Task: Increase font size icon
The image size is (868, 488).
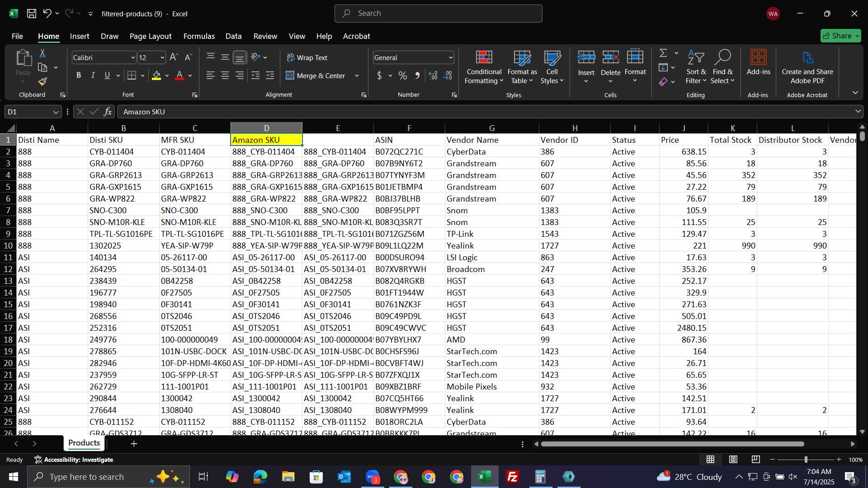Action: click(174, 57)
